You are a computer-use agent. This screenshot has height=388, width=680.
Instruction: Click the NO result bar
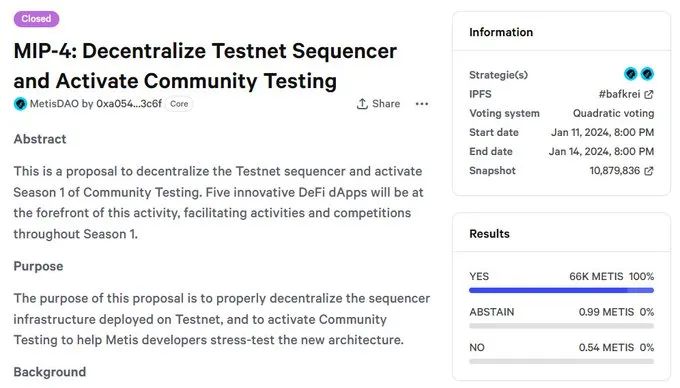[562, 362]
